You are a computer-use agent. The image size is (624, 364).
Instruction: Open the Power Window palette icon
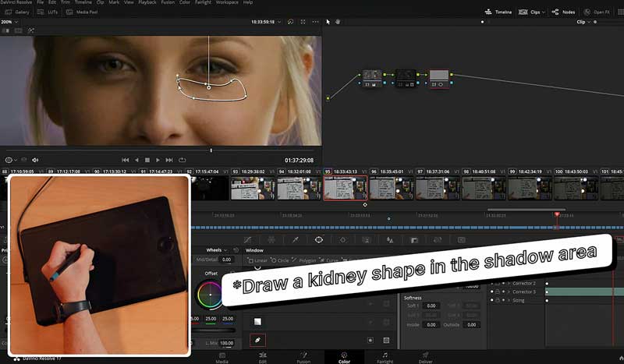[319, 240]
